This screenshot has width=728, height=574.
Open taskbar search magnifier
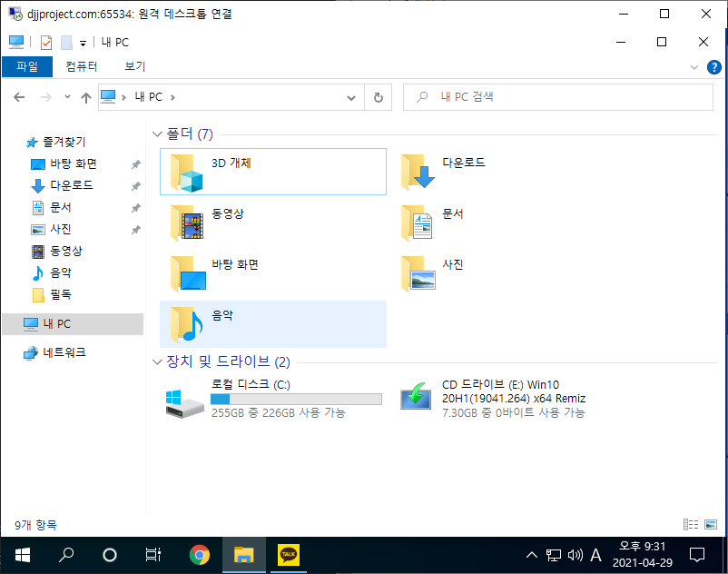(x=66, y=555)
